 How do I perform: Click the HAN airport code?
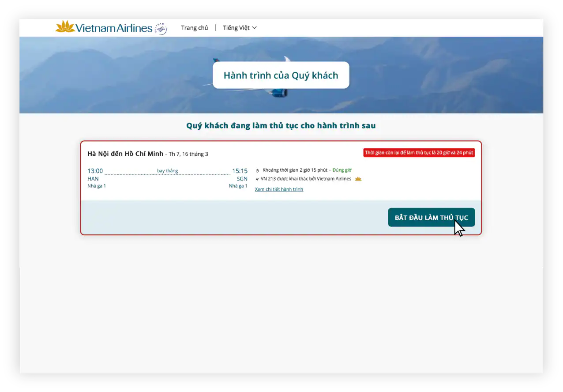pyautogui.click(x=93, y=179)
